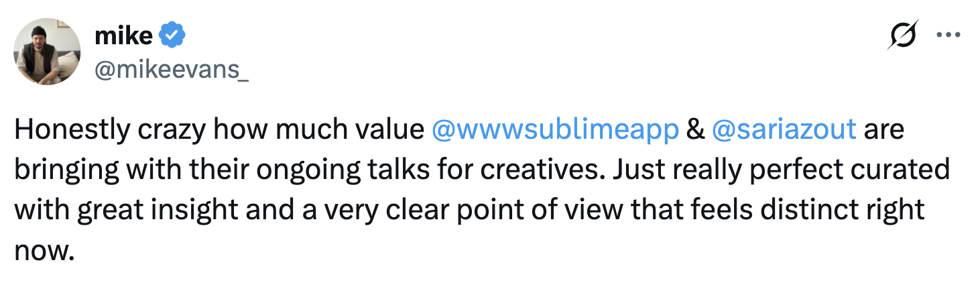The width and height of the screenshot is (980, 291).
Task: Click the ampersand between the two mentions
Action: tap(695, 129)
